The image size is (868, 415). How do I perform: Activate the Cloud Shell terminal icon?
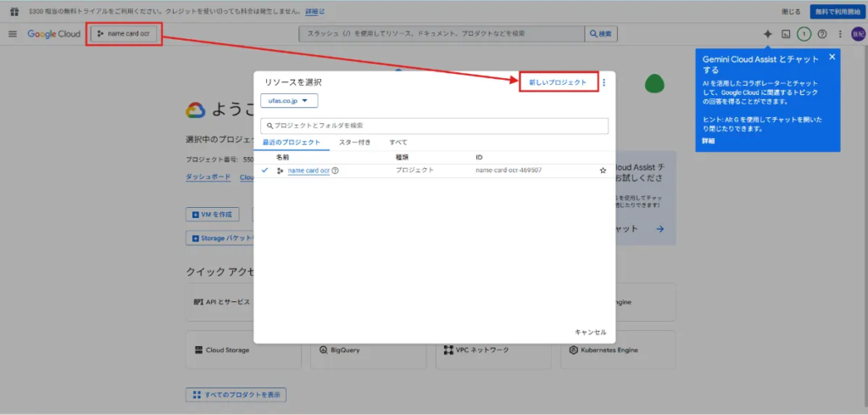[x=786, y=34]
